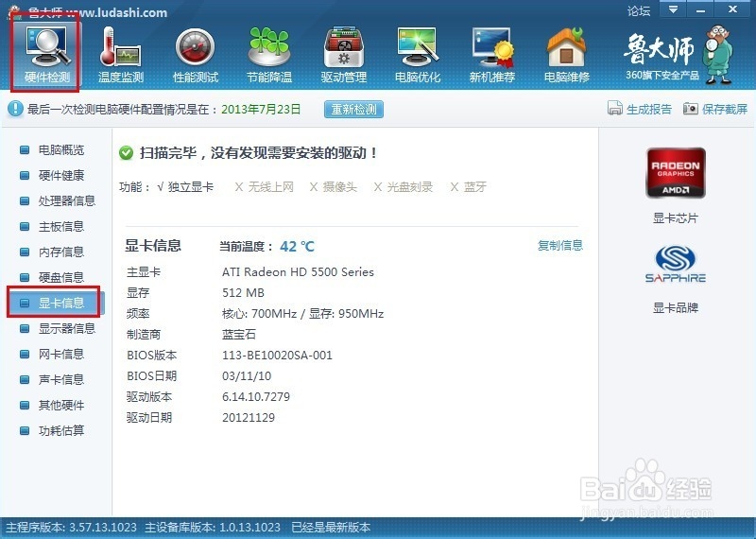Click the 显卡品牌 caption

[676, 308]
